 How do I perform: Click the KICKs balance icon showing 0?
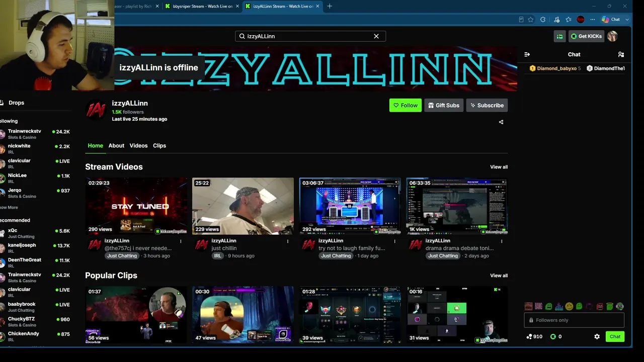[553, 336]
